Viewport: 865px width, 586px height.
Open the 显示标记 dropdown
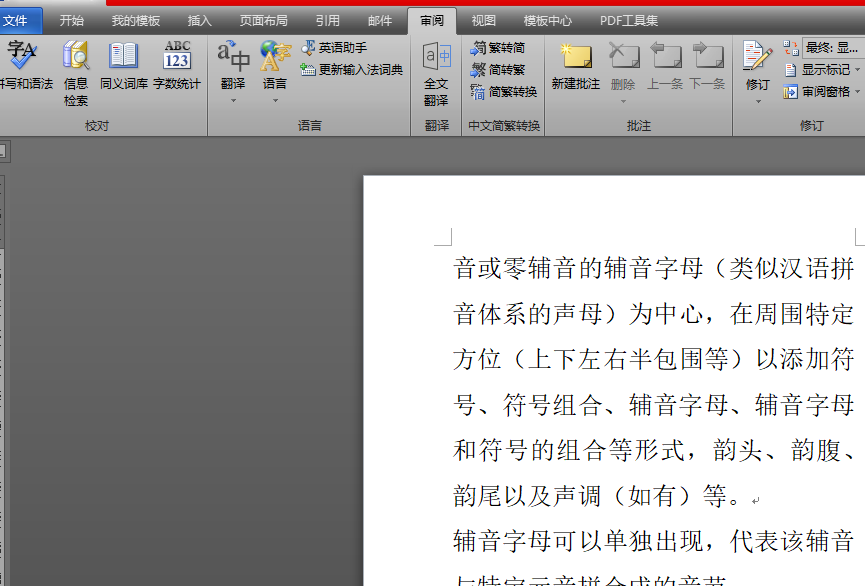coord(822,70)
